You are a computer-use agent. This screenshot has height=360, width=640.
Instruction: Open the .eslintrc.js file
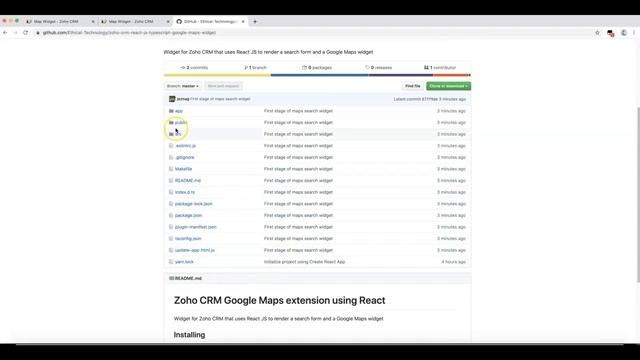point(185,146)
